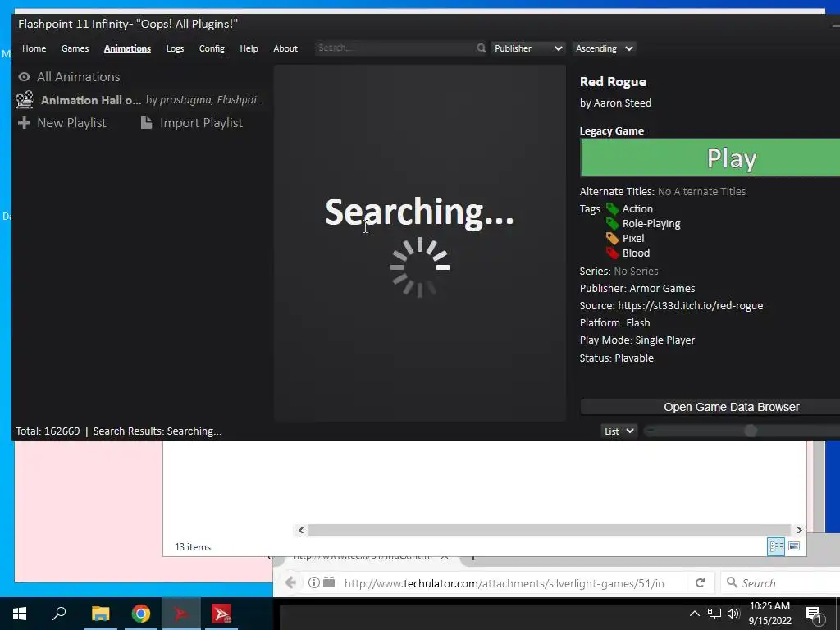
Task: Click Publisher value Armor Games
Action: click(662, 288)
